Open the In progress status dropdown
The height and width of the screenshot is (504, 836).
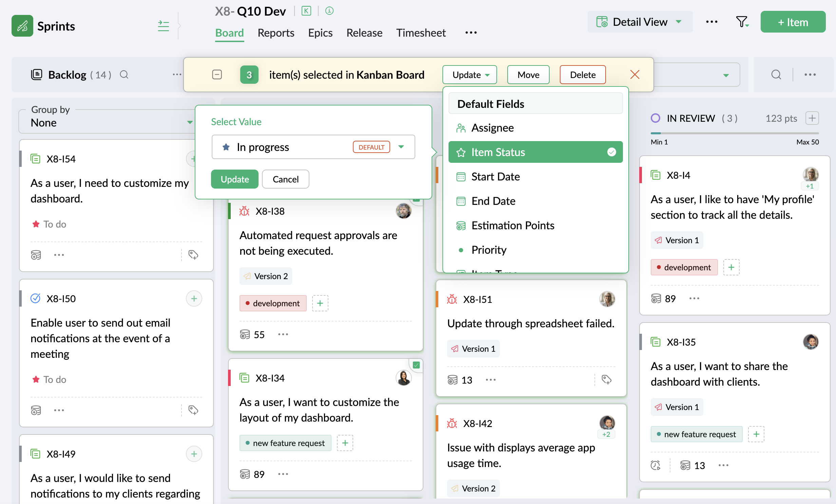tap(401, 147)
